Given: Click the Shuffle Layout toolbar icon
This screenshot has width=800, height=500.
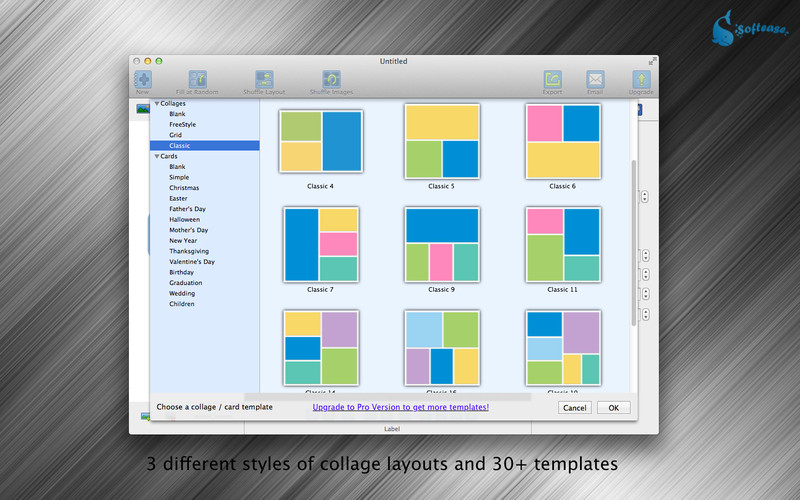Looking at the screenshot, I should click(264, 80).
